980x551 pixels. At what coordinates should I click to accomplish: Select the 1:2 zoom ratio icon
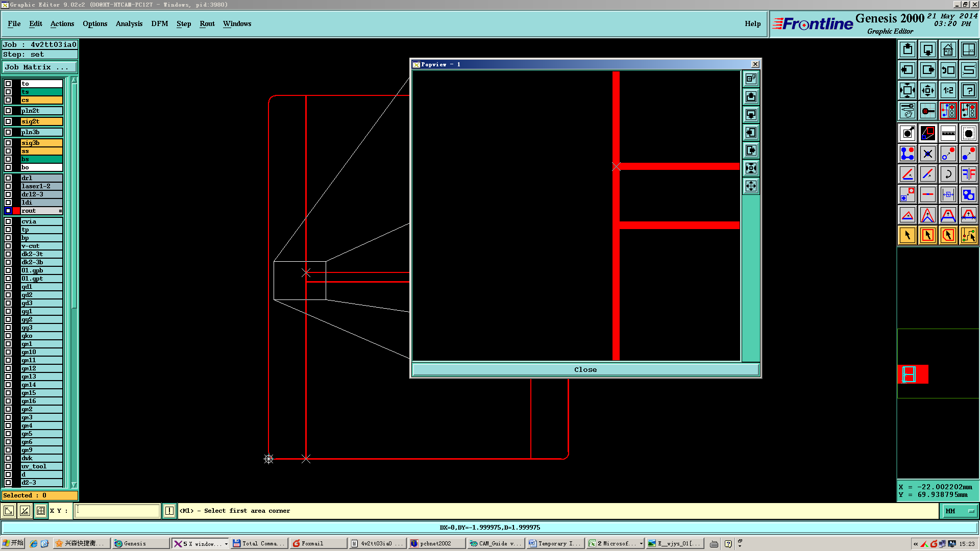(948, 90)
